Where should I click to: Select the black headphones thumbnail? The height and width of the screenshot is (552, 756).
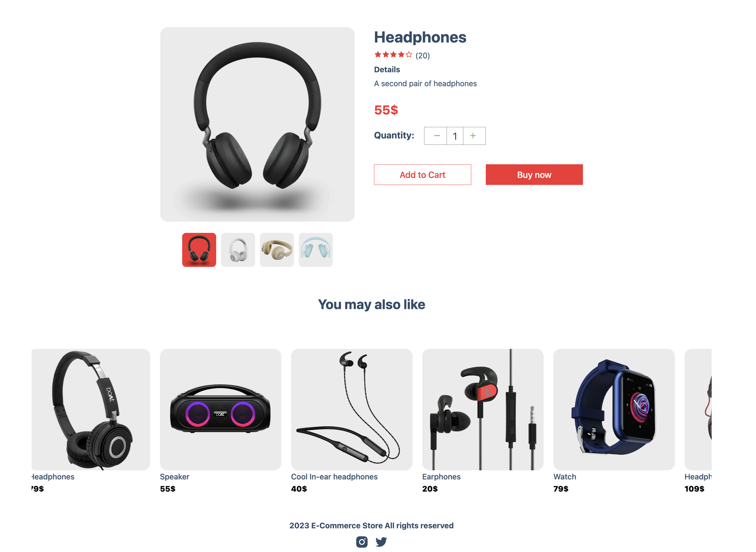[x=199, y=250]
